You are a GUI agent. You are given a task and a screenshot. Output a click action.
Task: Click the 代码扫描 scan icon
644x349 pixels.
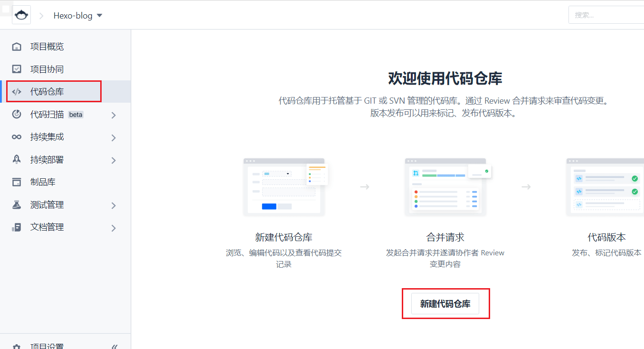point(17,115)
